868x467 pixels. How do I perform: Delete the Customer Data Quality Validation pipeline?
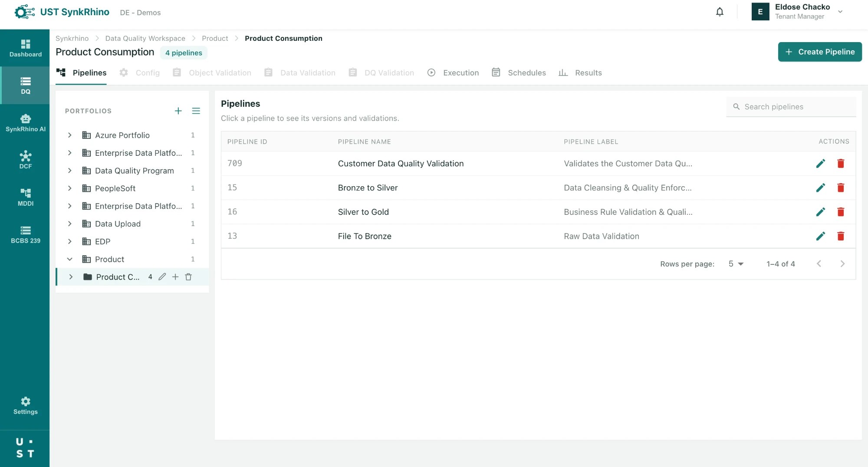click(x=841, y=164)
